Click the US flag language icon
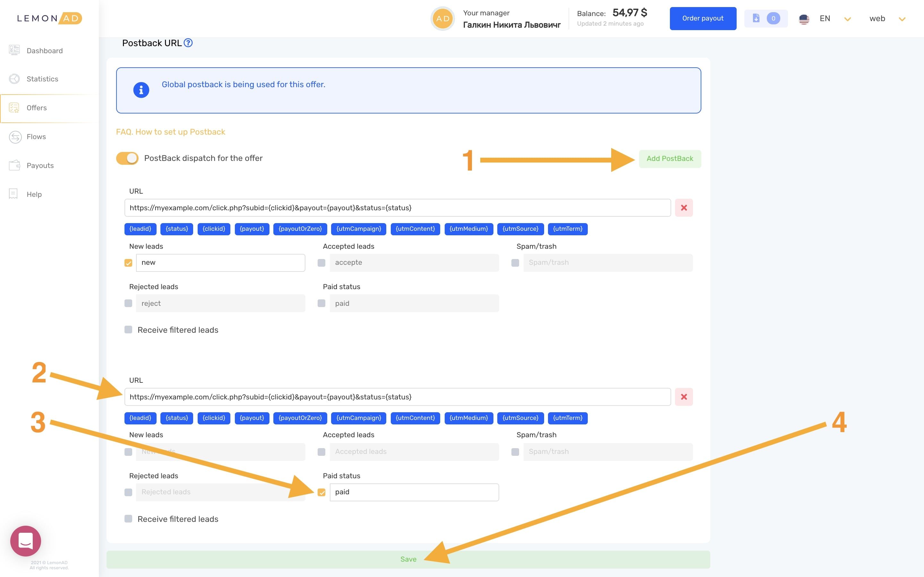 [x=804, y=19]
